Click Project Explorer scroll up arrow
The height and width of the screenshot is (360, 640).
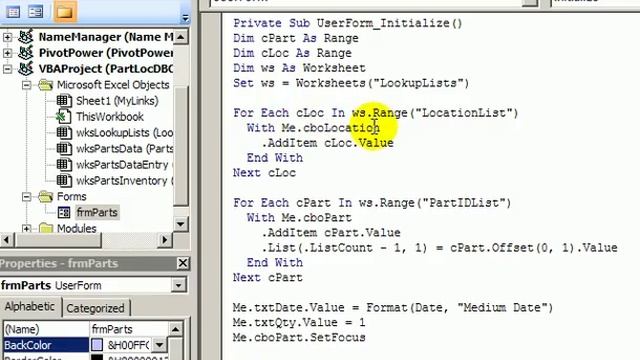click(x=181, y=37)
